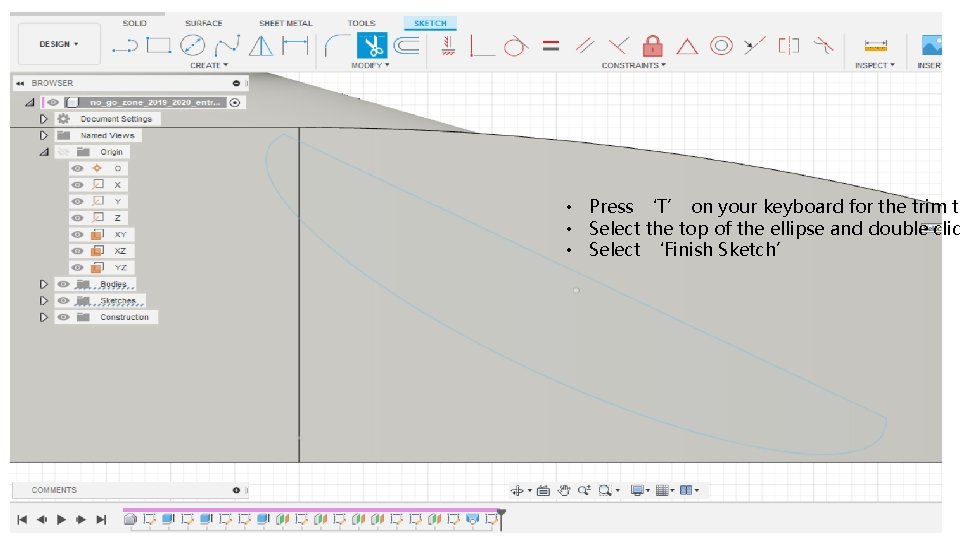
Task: Expand the Document Settings node
Action: [43, 119]
